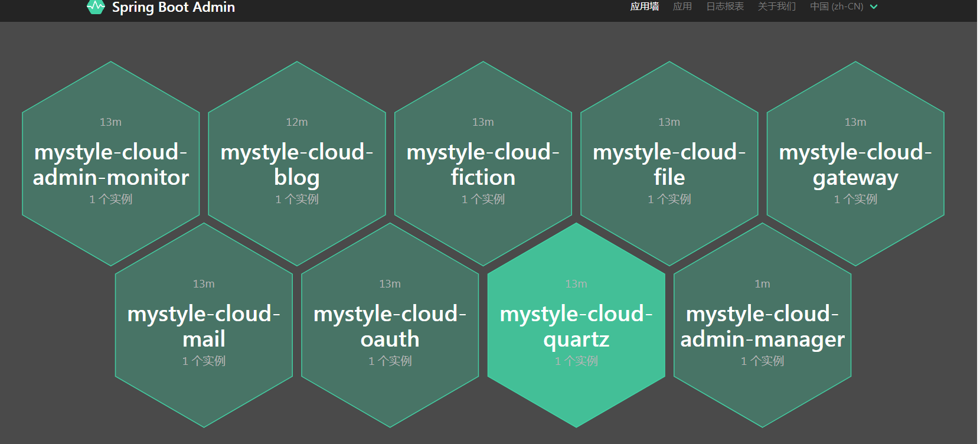This screenshot has width=980, height=444.
Task: Open the mystyle-cloud-oauth hexagon tile
Action: tap(390, 326)
